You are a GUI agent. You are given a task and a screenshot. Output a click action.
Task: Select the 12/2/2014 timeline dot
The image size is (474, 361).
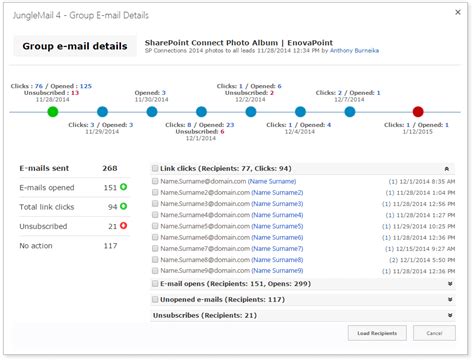pos(251,112)
